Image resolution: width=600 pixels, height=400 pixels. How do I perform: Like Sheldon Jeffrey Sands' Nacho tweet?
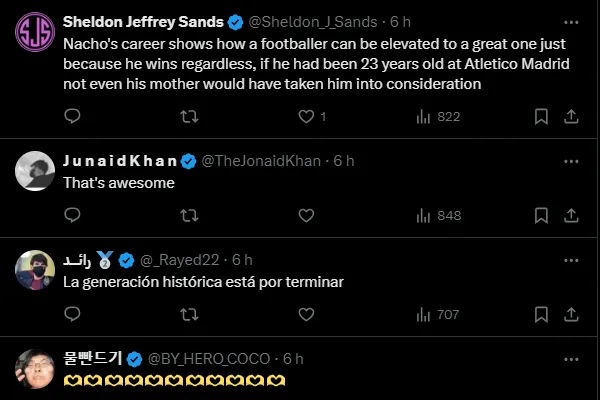(x=307, y=117)
